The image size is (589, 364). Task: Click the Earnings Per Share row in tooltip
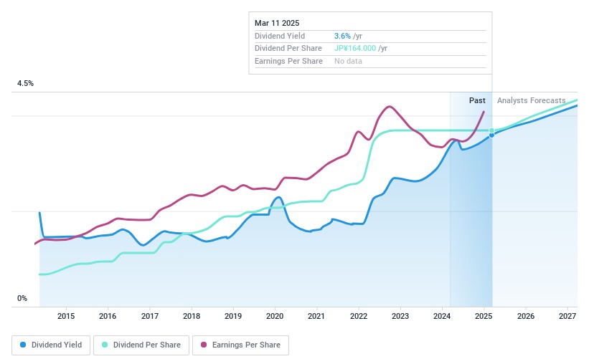click(x=288, y=61)
